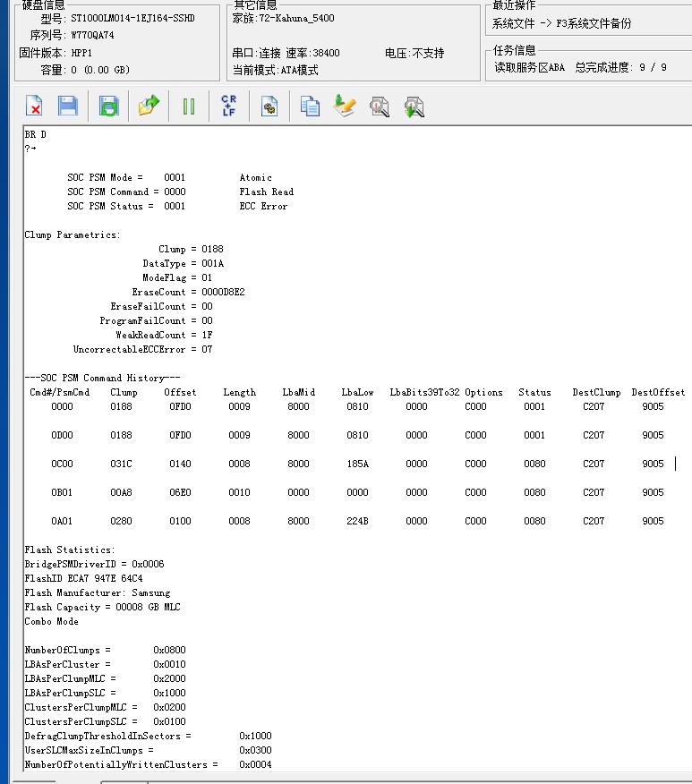Click recent operation 系统文件 -> F3系统文件备份
692x784 pixels.
pos(561,23)
